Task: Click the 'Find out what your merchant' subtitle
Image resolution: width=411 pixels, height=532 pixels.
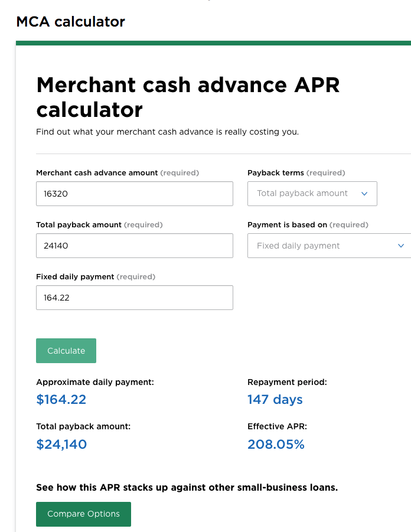Action: pos(167,132)
